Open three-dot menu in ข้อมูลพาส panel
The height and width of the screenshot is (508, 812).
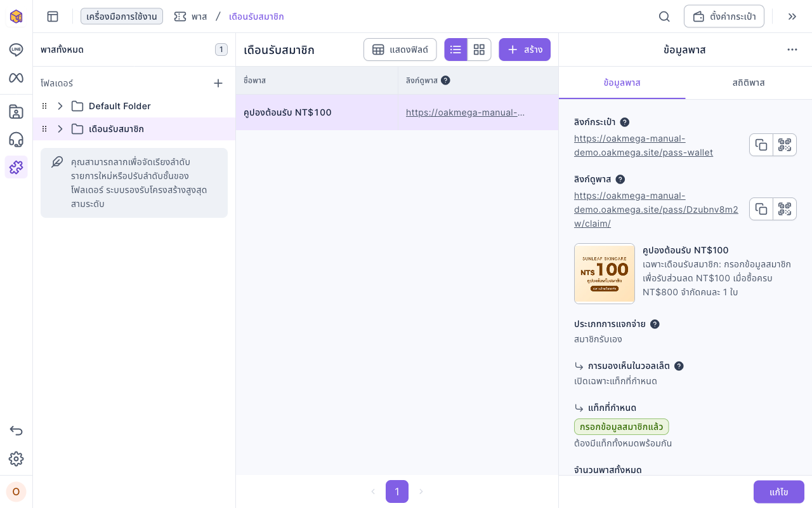tap(792, 50)
